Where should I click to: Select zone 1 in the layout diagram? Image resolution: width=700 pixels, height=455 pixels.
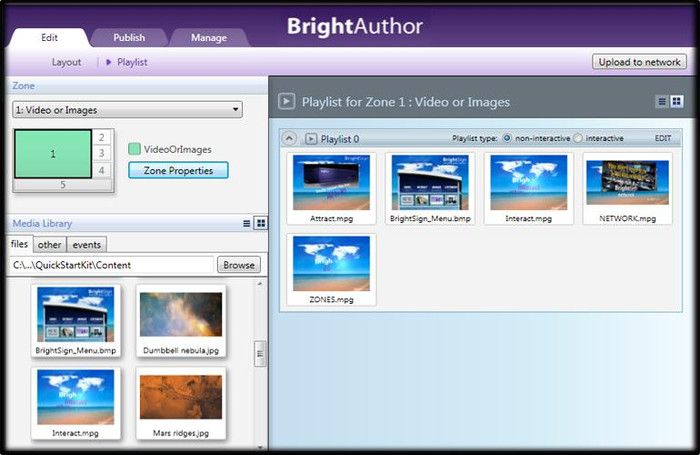(53, 154)
